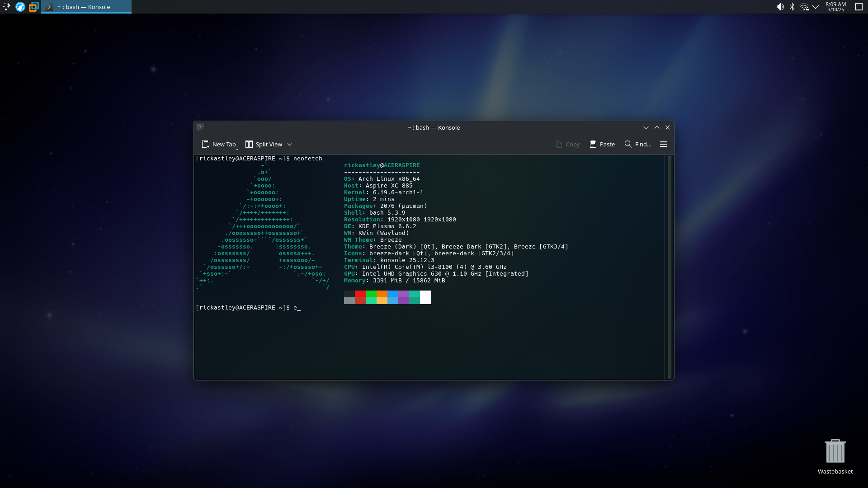Click the Paste button
Screen dimensions: 868x488
(602, 144)
